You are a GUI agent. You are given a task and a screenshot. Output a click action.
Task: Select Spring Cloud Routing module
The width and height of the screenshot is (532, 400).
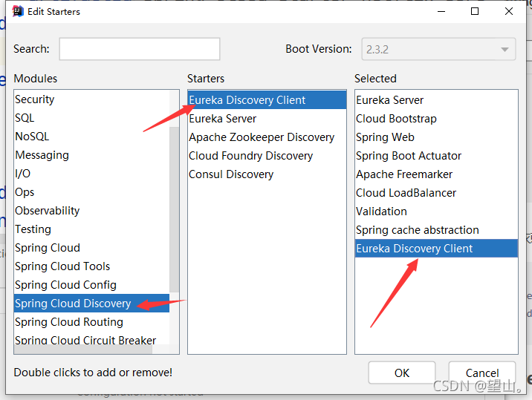click(x=91, y=322)
